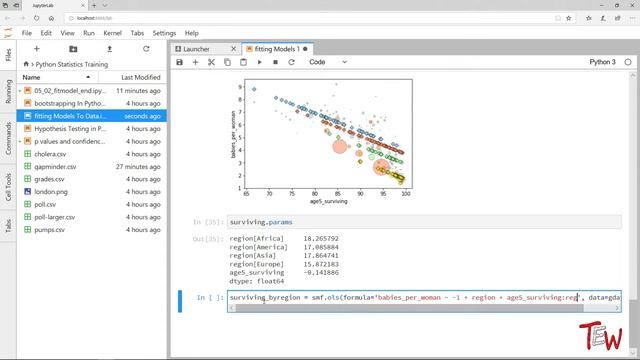Click the JupyterLab logo icon

[x=8, y=33]
